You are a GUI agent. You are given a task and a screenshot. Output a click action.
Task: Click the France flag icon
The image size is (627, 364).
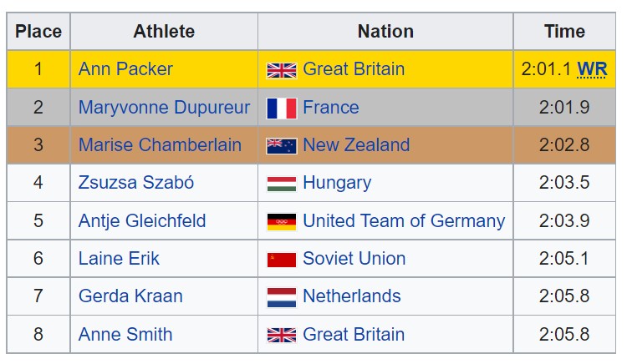pos(282,109)
